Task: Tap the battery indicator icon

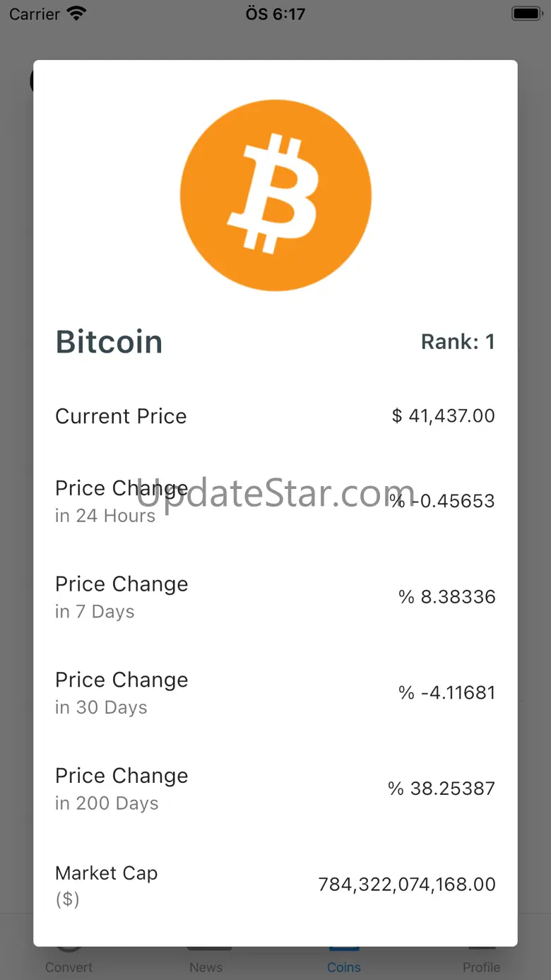Action: click(526, 13)
